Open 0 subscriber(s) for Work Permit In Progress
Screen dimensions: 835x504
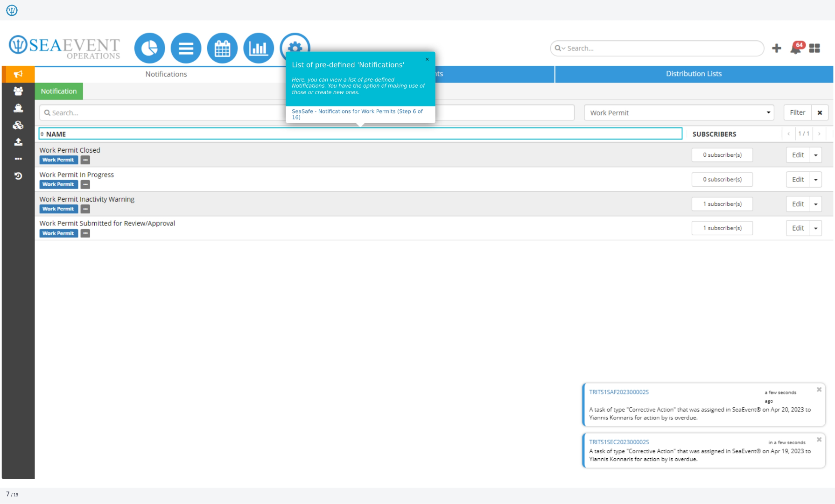(722, 180)
